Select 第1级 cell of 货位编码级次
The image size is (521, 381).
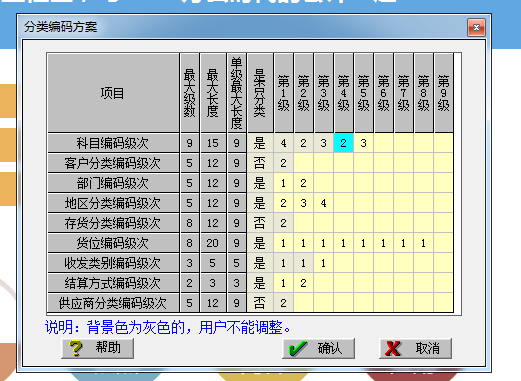pyautogui.click(x=283, y=243)
